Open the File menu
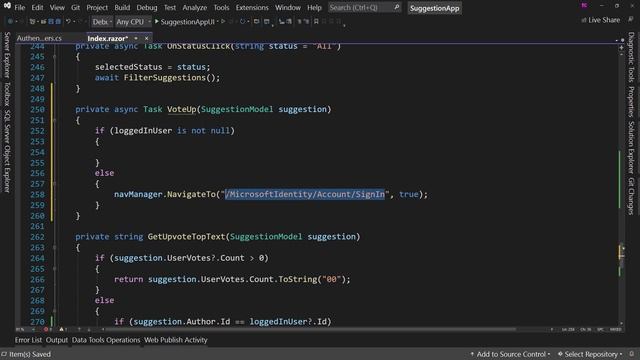This screenshot has height=360, width=640. point(20,7)
